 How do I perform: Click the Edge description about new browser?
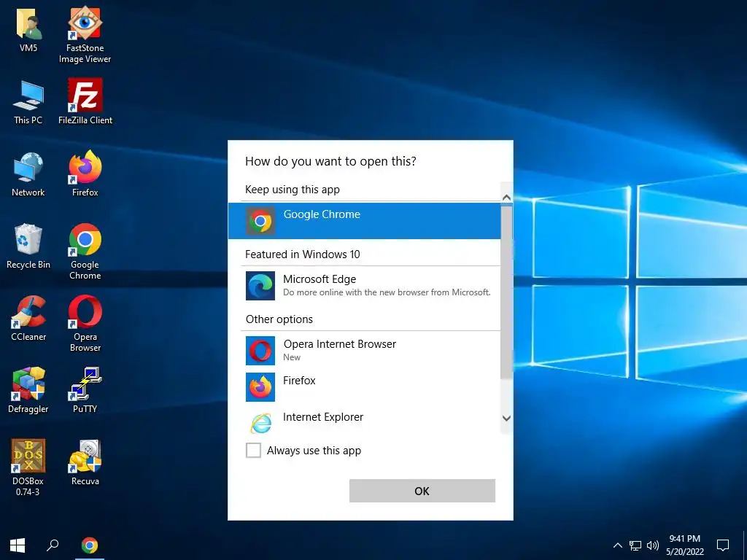pos(387,292)
